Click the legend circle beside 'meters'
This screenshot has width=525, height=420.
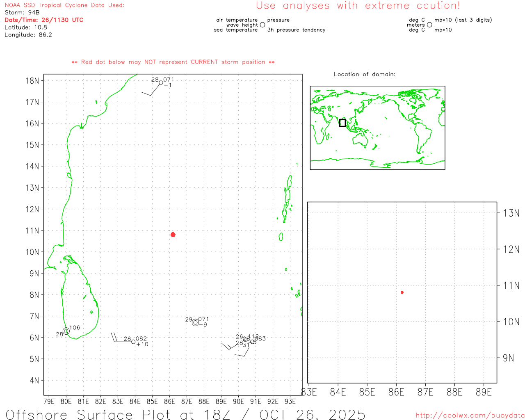click(x=429, y=25)
